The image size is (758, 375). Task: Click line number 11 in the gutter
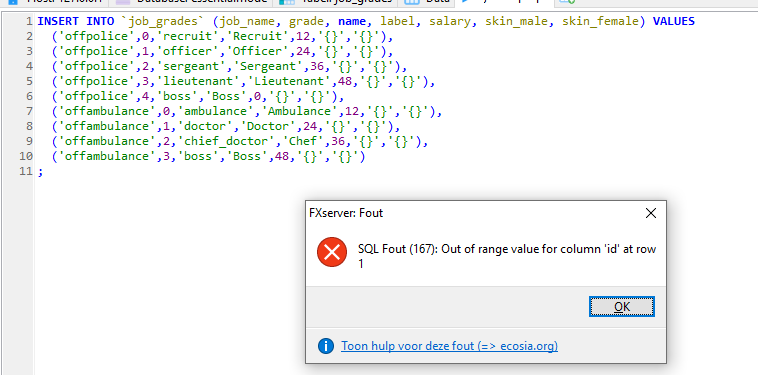coord(26,171)
